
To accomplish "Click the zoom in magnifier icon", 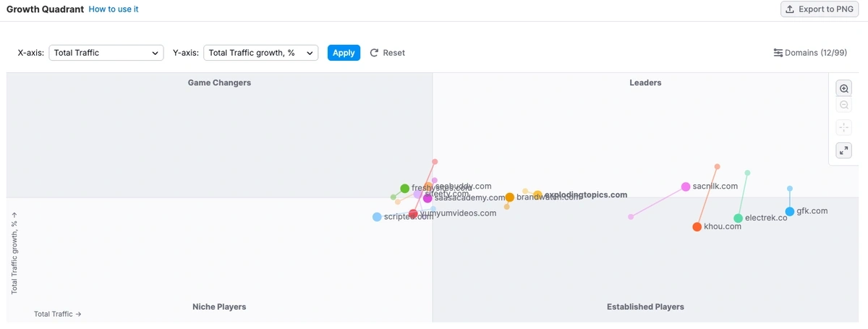I will tap(843, 88).
